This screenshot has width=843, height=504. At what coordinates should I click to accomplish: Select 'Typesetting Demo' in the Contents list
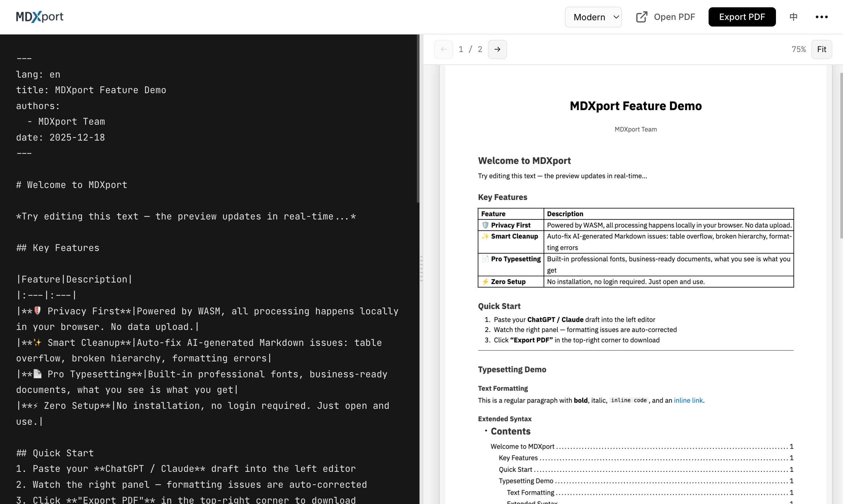526,481
